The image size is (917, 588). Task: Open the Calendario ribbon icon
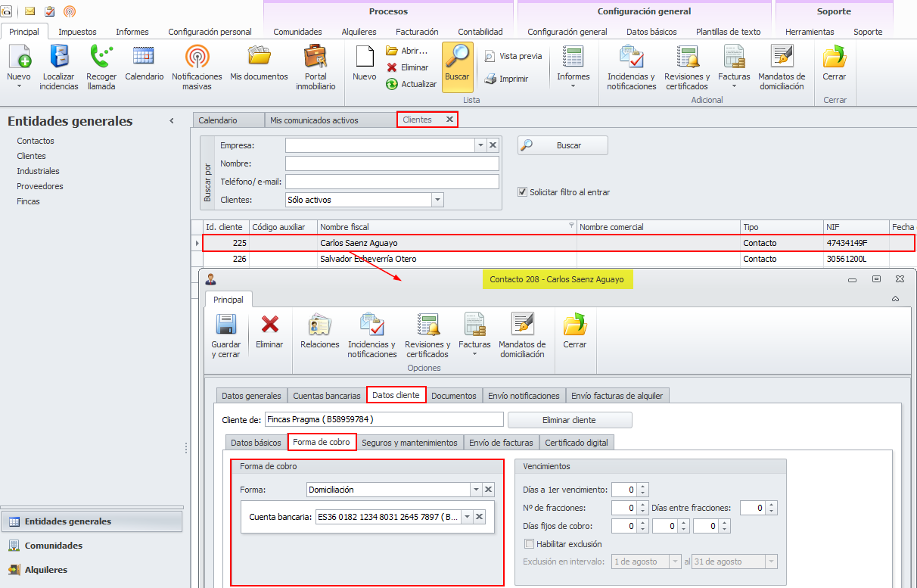click(x=144, y=63)
